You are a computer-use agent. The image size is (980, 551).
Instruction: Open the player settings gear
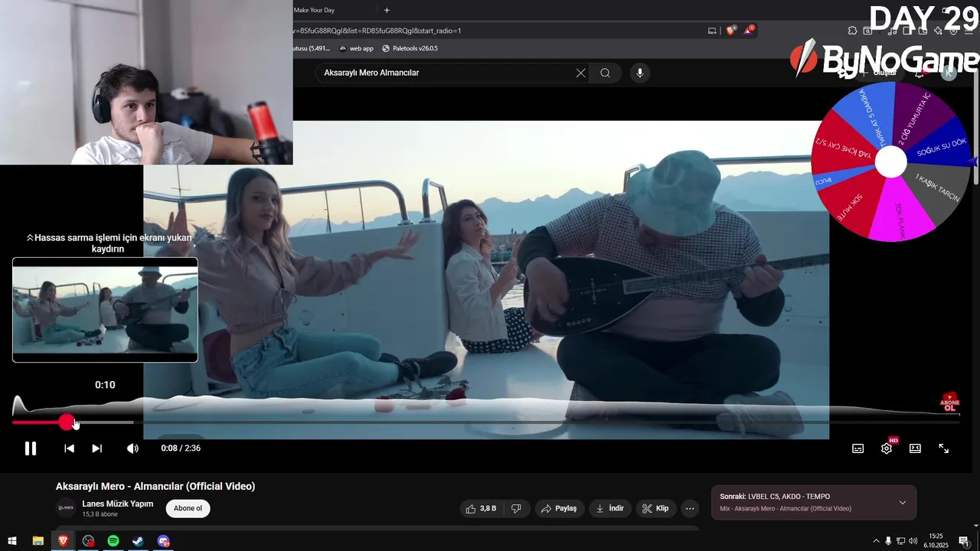click(887, 448)
